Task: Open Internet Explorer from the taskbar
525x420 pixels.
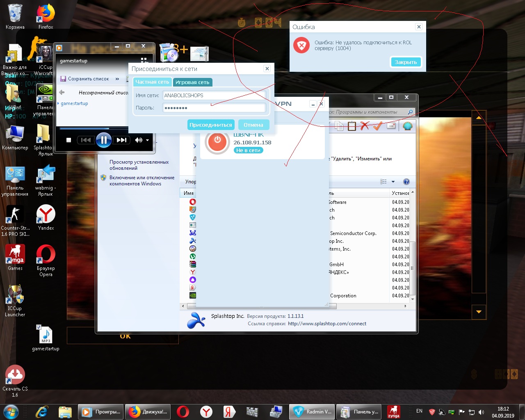Action: point(41,411)
